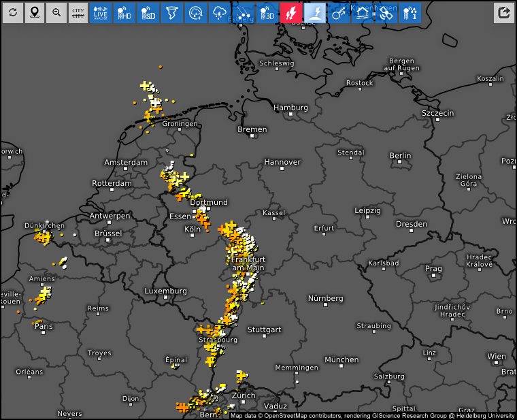Click the Straubing city label

(x=374, y=326)
